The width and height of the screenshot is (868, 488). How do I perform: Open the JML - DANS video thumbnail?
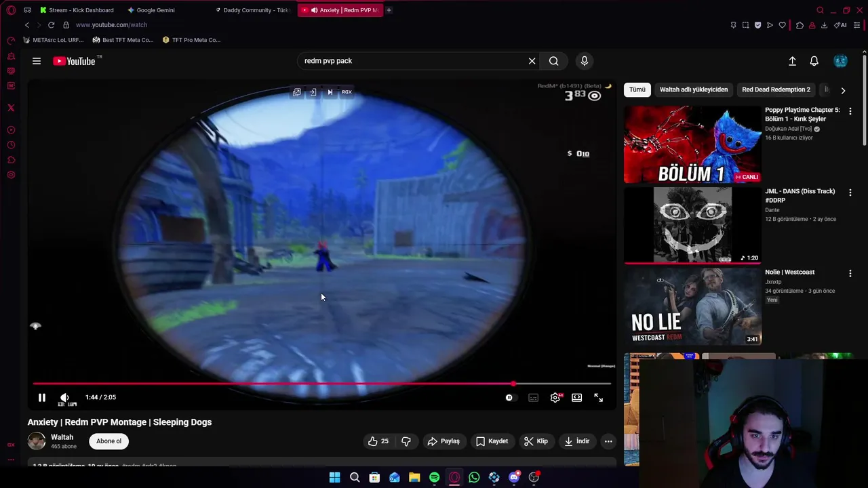pyautogui.click(x=692, y=225)
